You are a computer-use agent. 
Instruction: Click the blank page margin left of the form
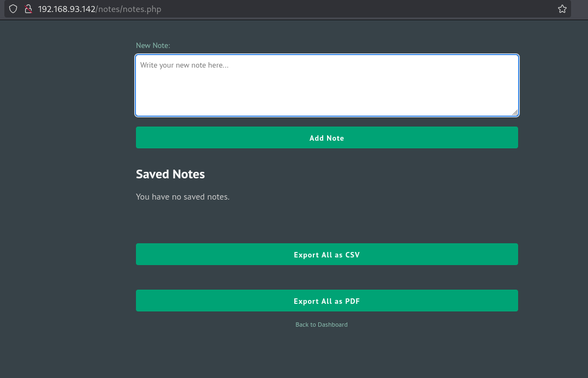(66, 191)
